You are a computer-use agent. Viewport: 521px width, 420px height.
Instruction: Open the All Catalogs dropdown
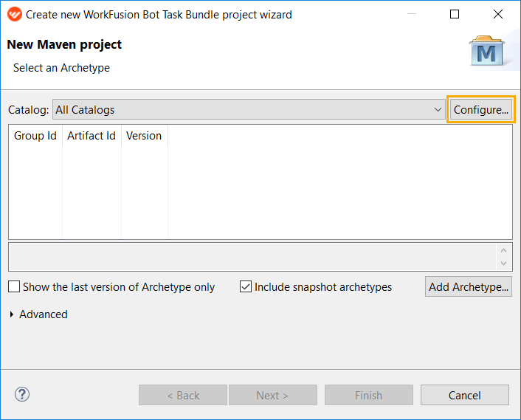249,109
